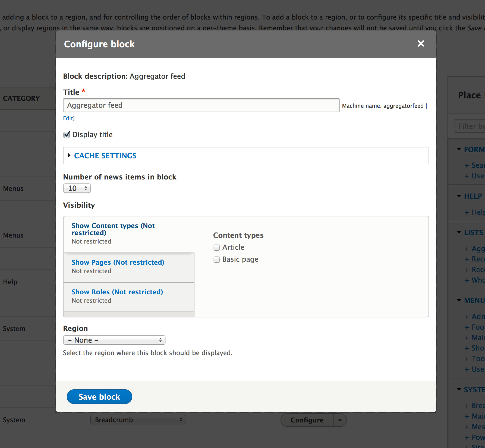Close the Configure block dialog
This screenshot has height=448, width=485.
[421, 43]
